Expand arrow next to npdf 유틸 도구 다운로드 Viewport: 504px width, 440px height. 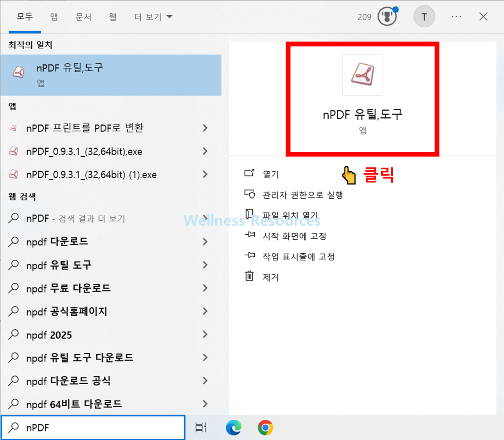(205, 357)
